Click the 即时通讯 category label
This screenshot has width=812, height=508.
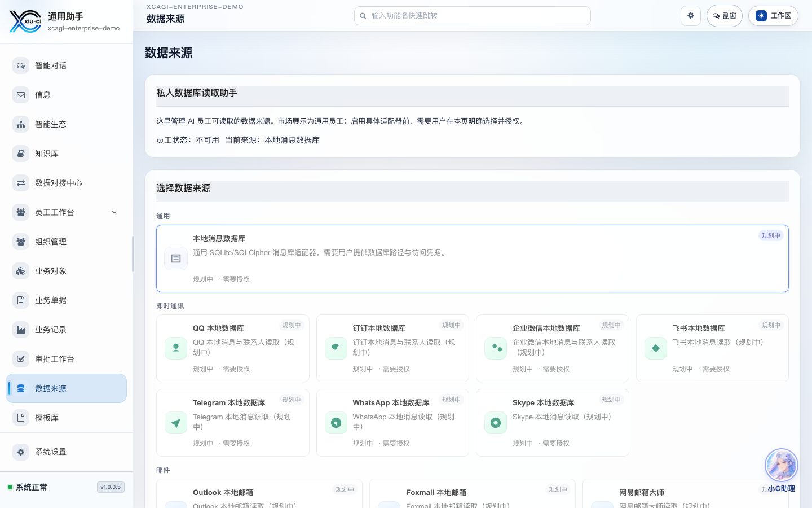(170, 305)
